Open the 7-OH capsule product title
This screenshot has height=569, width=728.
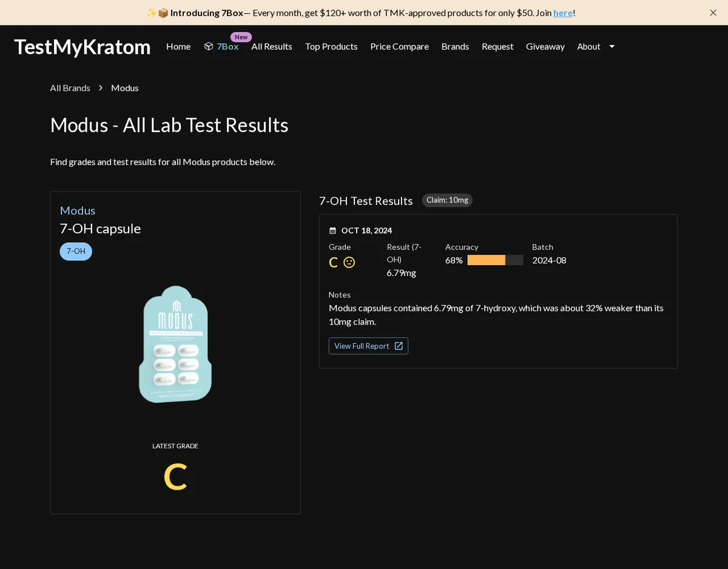[x=100, y=229]
